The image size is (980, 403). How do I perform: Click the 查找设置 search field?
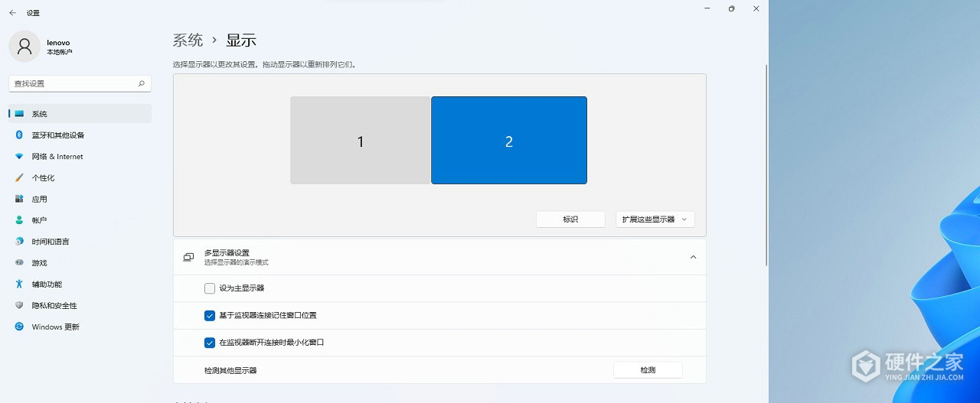[80, 83]
